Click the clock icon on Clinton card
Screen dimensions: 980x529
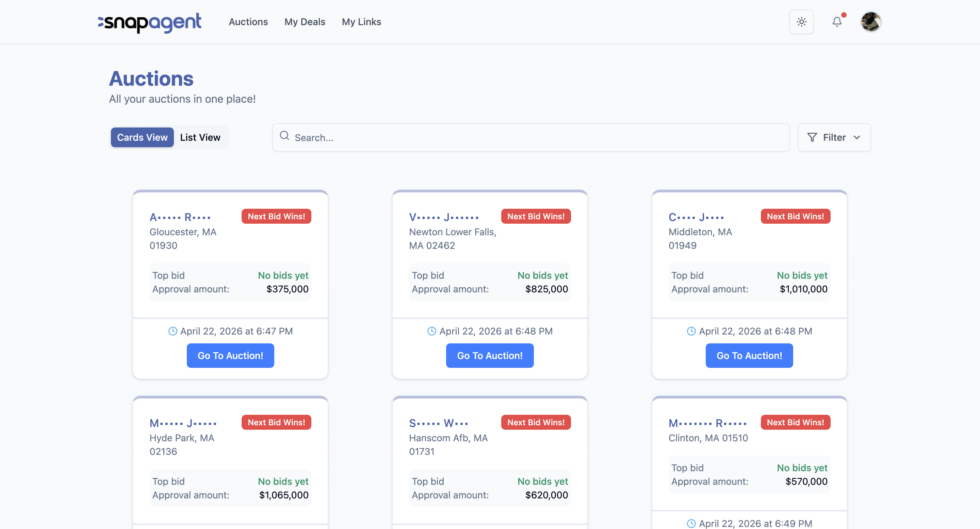pos(691,523)
